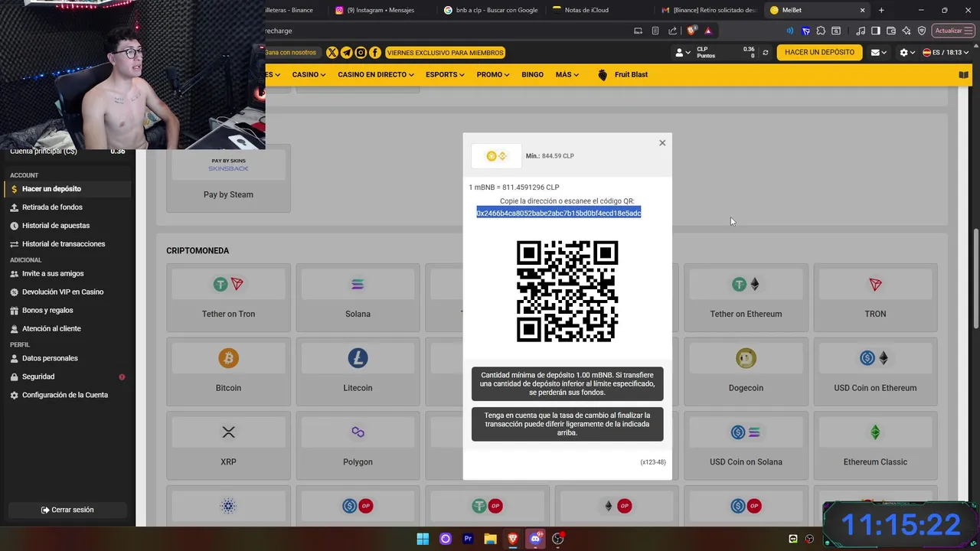Open user profile dropdown
The height and width of the screenshot is (551, 980).
(x=681, y=53)
